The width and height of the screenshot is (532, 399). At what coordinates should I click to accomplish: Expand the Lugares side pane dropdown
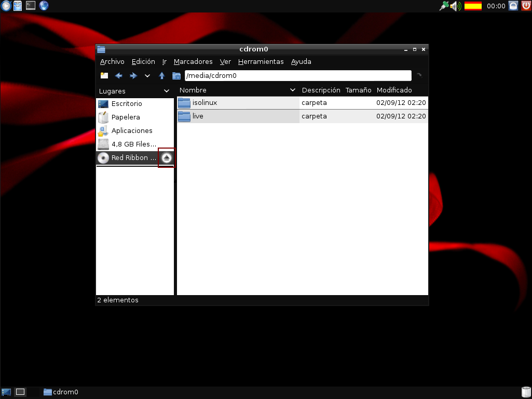point(167,91)
